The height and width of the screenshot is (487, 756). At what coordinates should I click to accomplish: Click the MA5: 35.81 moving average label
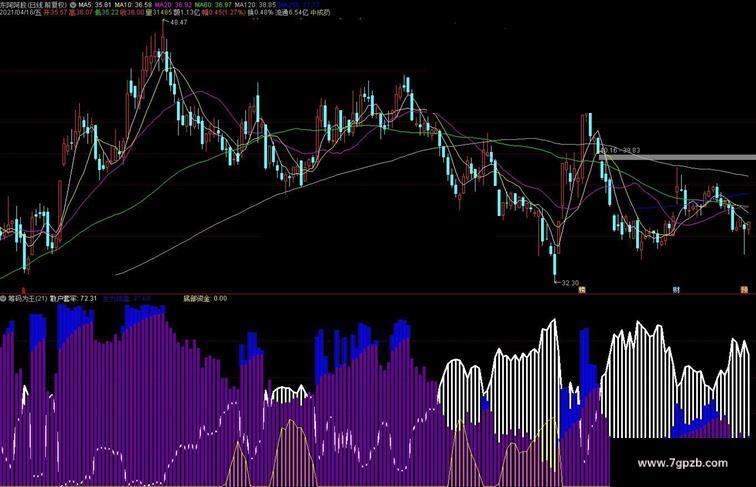click(94, 5)
